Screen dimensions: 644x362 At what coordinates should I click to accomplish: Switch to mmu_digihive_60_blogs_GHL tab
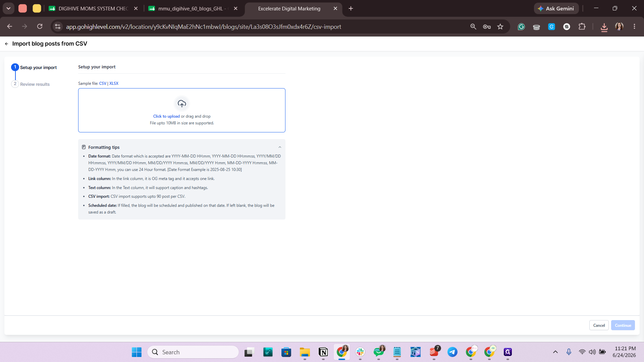pos(192,9)
